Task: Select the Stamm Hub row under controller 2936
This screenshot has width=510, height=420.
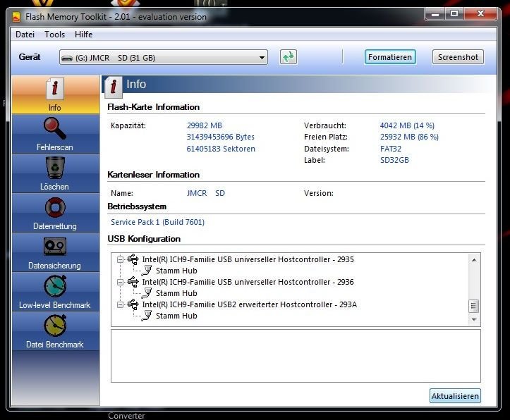Action: (x=176, y=293)
